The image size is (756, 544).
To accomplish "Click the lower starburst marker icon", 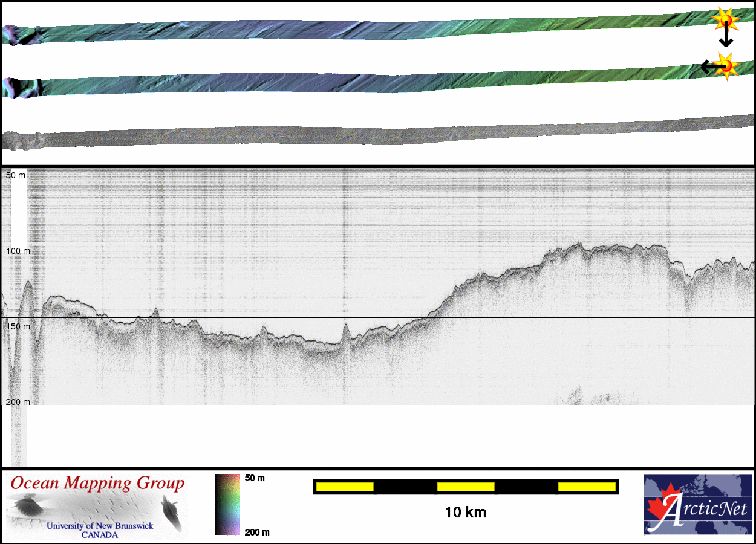I will [726, 64].
